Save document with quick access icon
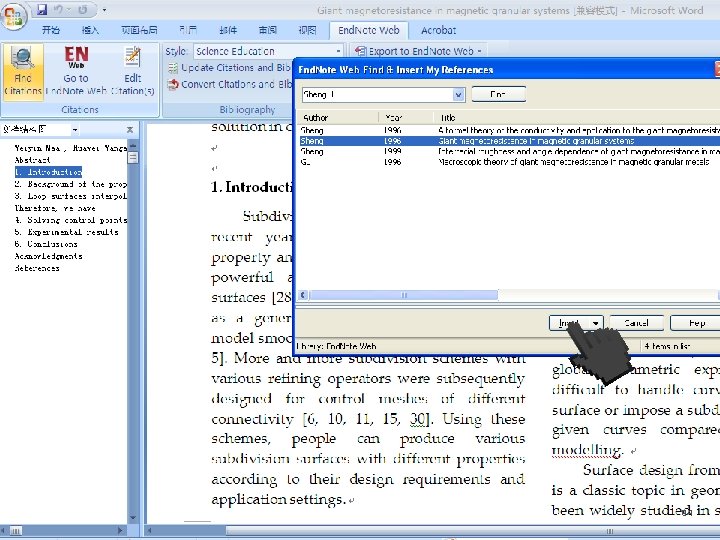 pyautogui.click(x=42, y=10)
